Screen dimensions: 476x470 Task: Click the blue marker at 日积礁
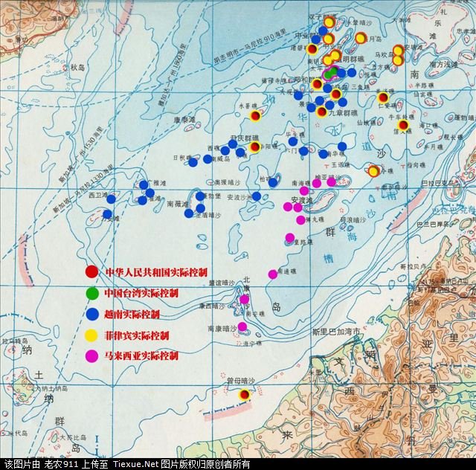pyautogui.click(x=193, y=161)
